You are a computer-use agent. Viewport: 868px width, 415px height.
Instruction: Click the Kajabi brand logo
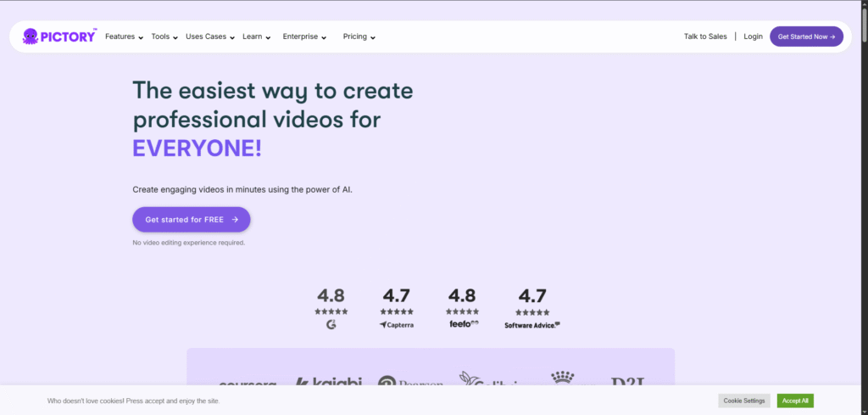(328, 384)
